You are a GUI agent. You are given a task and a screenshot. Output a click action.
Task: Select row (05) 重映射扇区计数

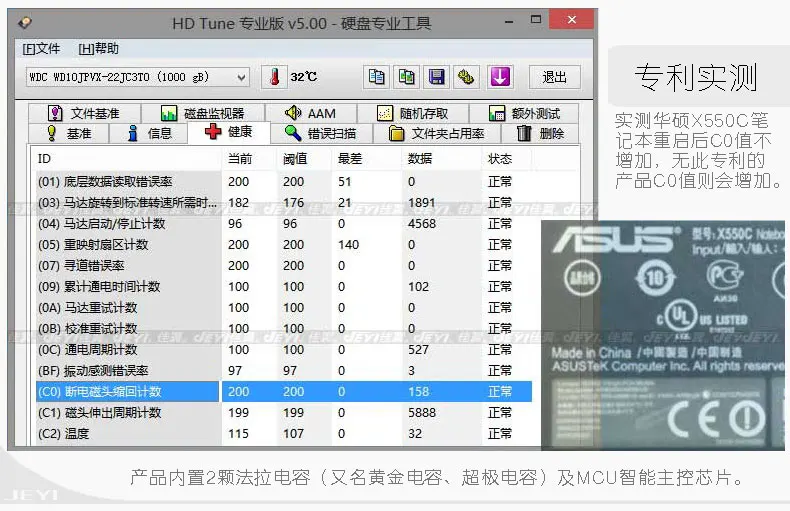coord(284,244)
